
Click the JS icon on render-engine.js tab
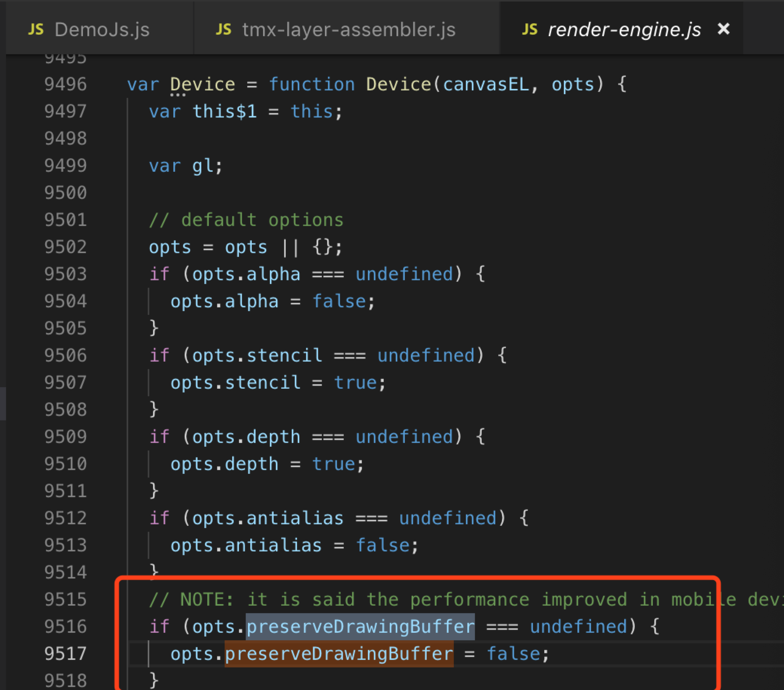click(530, 30)
